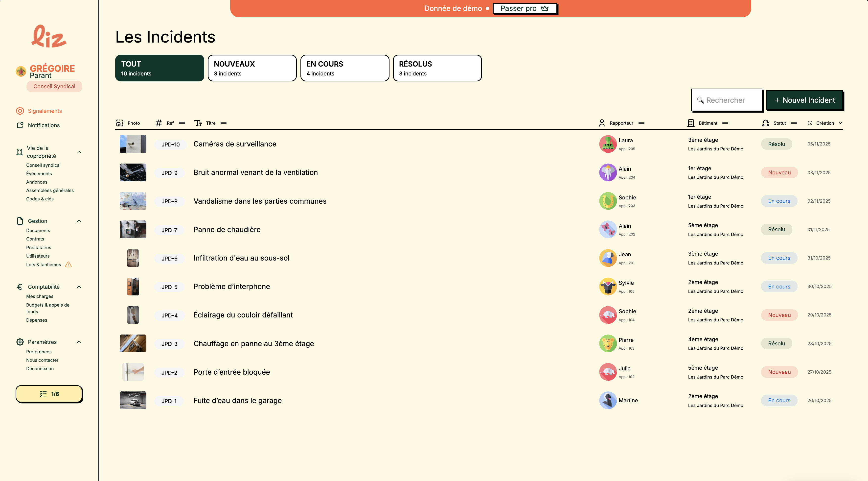Collapse the Comptabilité section

pyautogui.click(x=79, y=287)
